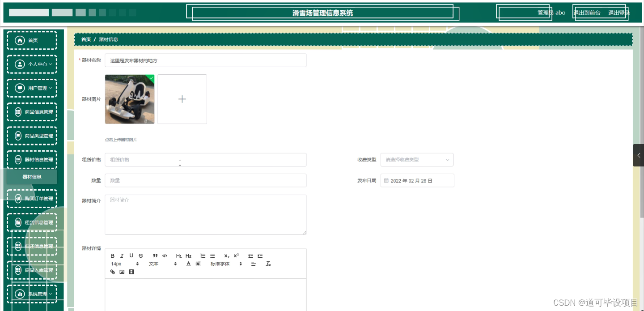The height and width of the screenshot is (311, 644).
Task: Insert an image in the editor
Action: click(122, 272)
